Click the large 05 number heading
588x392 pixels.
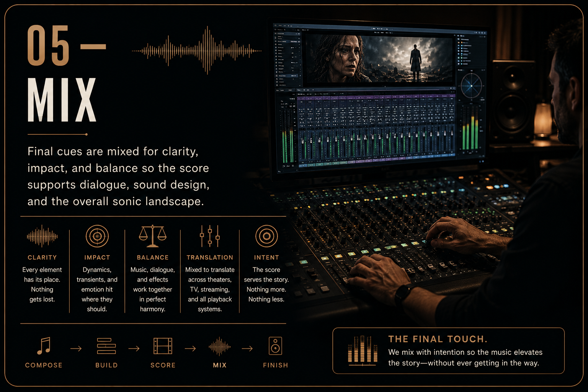49,45
